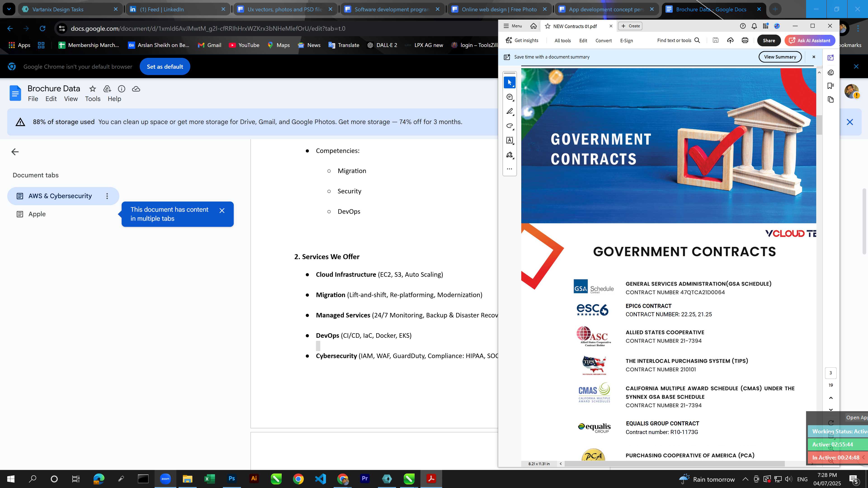The image size is (868, 488).
Task: Open AWS & Cybersecurity tab options
Action: tap(107, 196)
